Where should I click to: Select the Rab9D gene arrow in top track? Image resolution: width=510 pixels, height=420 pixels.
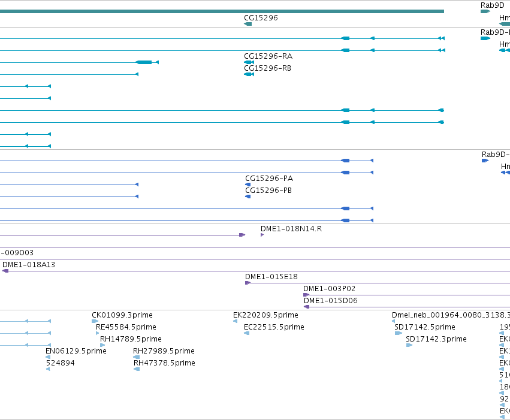tap(485, 11)
